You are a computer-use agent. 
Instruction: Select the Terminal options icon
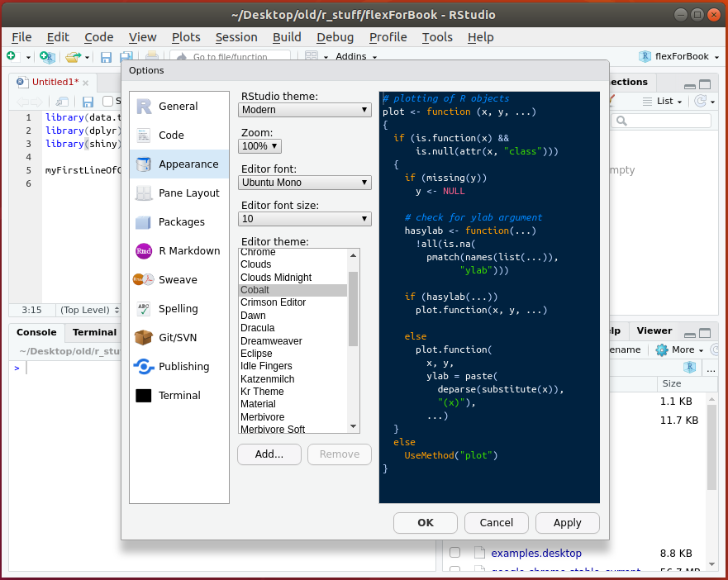tap(144, 396)
